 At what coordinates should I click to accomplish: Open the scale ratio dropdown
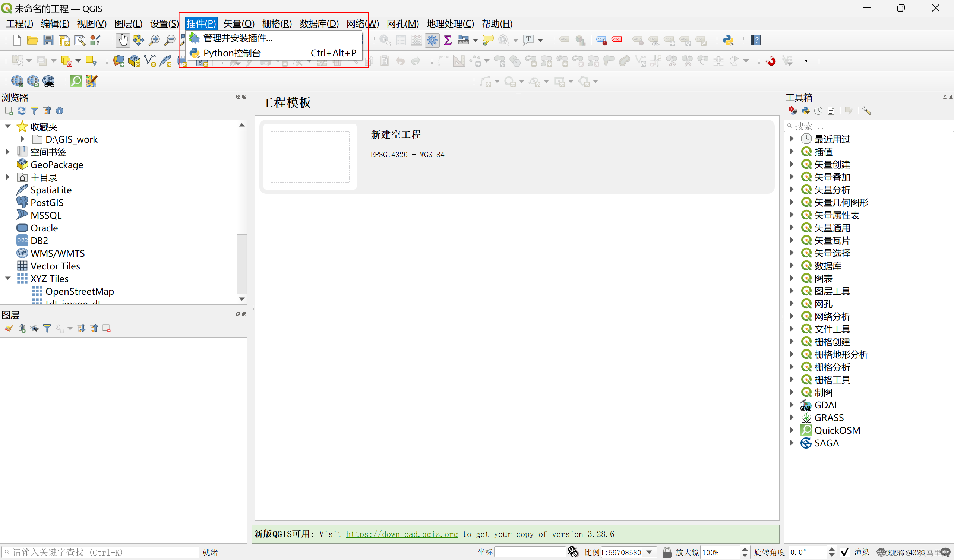650,552
